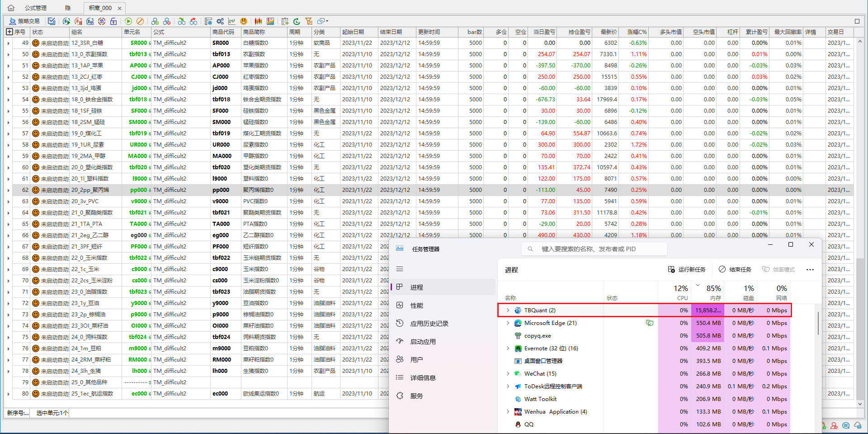Viewport: 868px width, 434px height.
Task: Open 性能 page in Task Manager
Action: click(x=443, y=305)
